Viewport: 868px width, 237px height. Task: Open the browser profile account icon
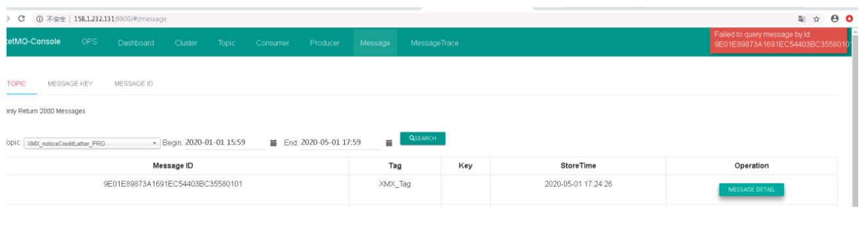coord(835,19)
